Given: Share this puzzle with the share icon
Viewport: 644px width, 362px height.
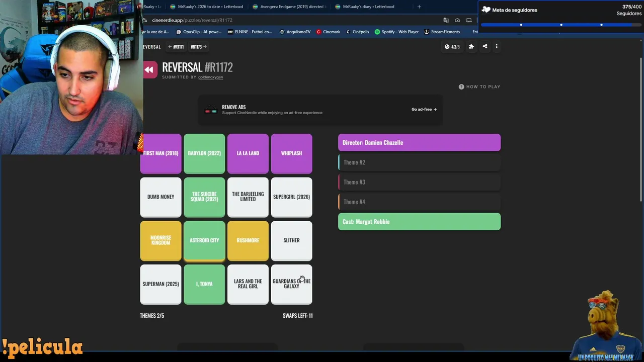Looking at the screenshot, I should [x=485, y=47].
